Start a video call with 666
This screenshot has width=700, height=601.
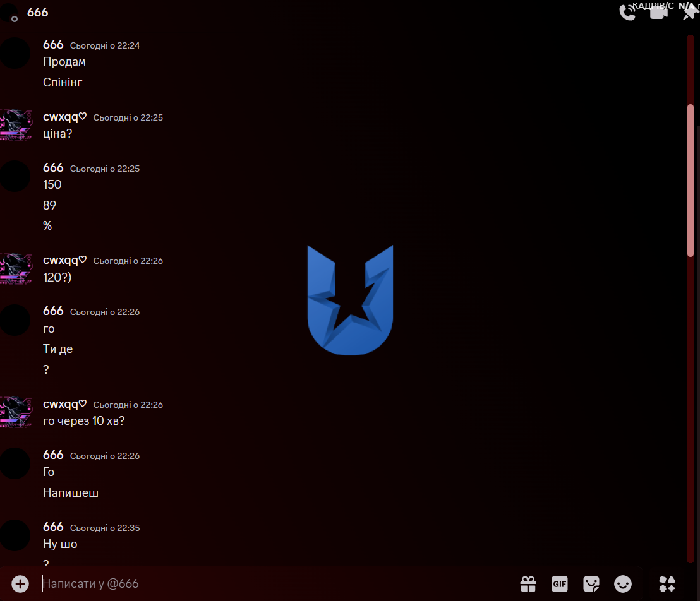click(x=658, y=13)
